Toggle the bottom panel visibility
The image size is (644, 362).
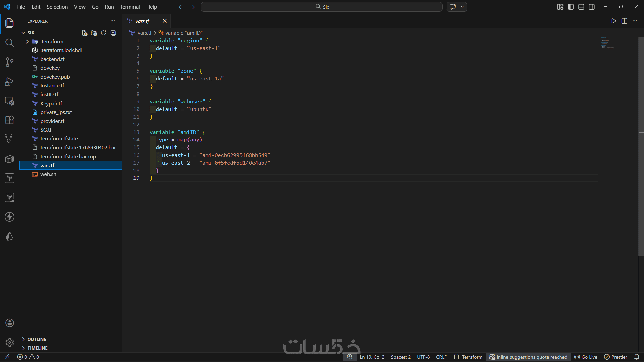(x=581, y=7)
